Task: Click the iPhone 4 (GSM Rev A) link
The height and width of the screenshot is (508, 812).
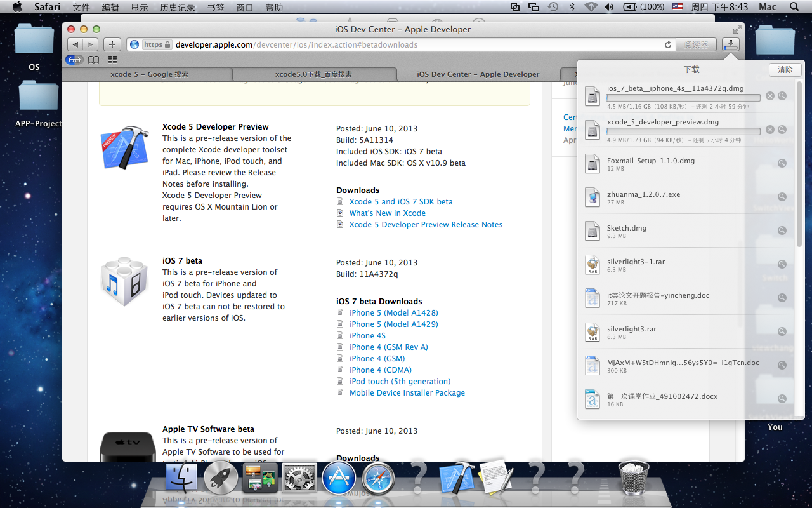Action: click(x=389, y=347)
